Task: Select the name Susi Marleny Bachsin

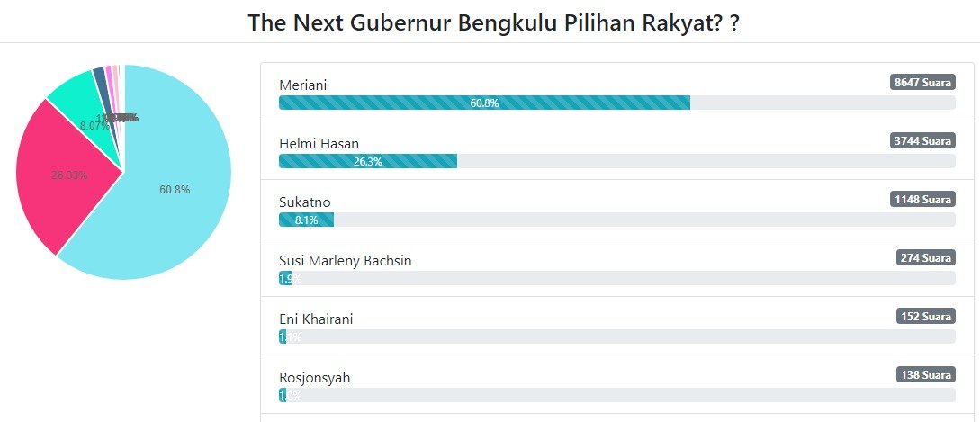Action: pyautogui.click(x=346, y=260)
